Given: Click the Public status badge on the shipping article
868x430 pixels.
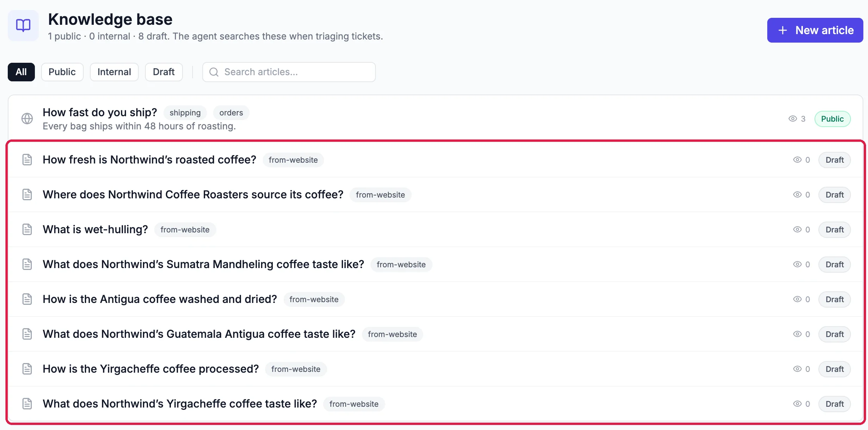Looking at the screenshot, I should (832, 119).
